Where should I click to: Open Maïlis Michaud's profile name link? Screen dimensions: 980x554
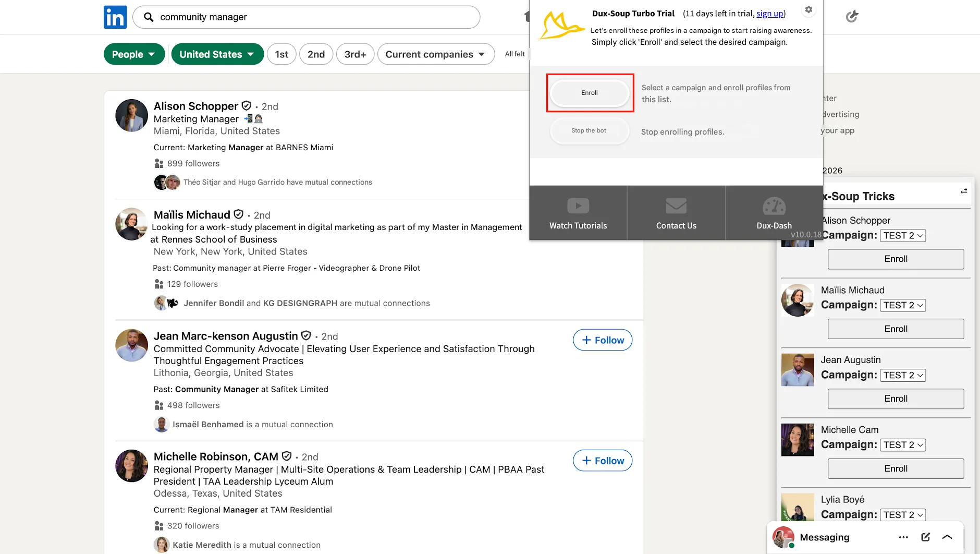[192, 214]
